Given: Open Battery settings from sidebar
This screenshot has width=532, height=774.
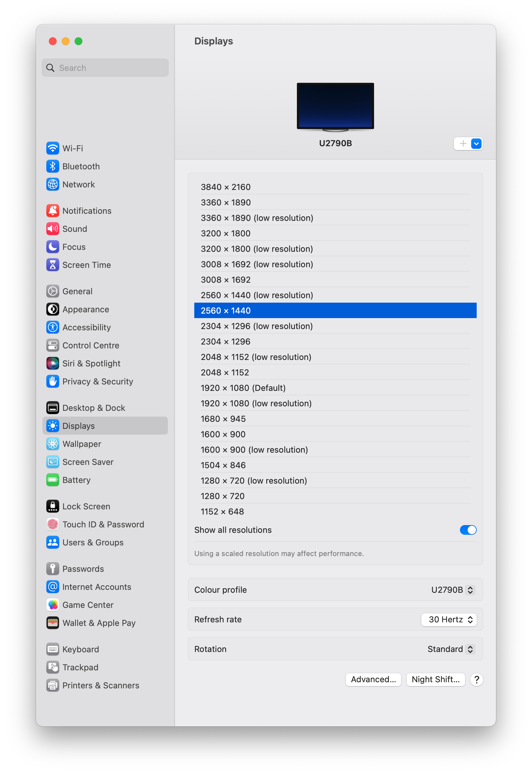Looking at the screenshot, I should pyautogui.click(x=76, y=480).
